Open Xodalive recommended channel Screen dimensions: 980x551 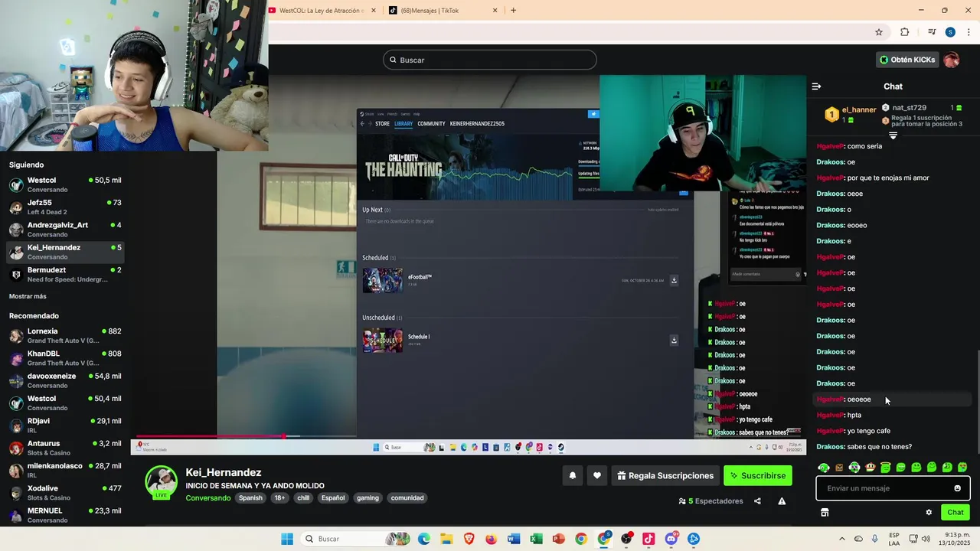pos(65,493)
